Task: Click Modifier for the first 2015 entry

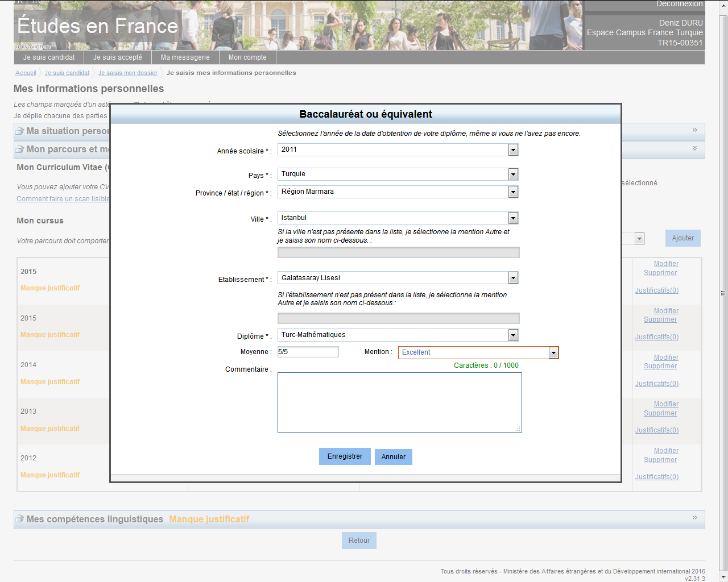Action: [666, 264]
